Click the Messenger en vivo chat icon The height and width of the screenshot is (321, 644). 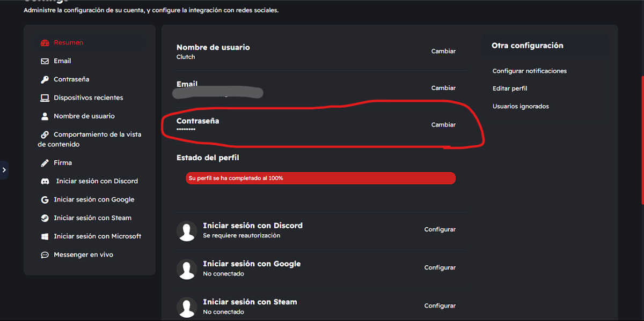(45, 255)
